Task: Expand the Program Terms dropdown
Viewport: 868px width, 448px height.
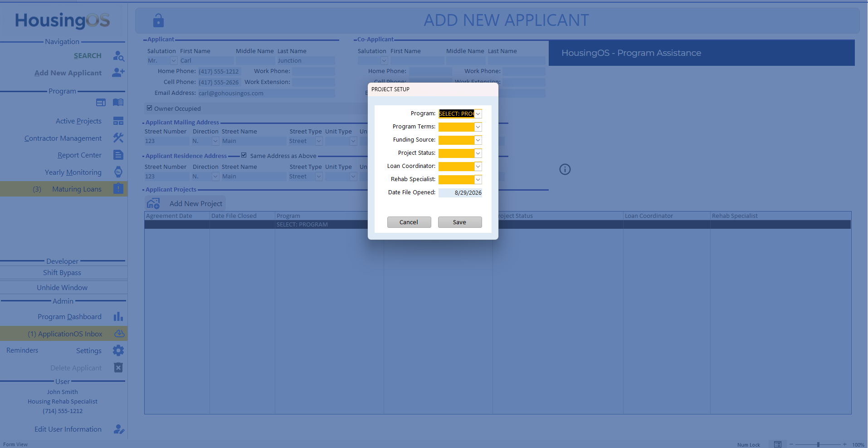Action: tap(478, 127)
